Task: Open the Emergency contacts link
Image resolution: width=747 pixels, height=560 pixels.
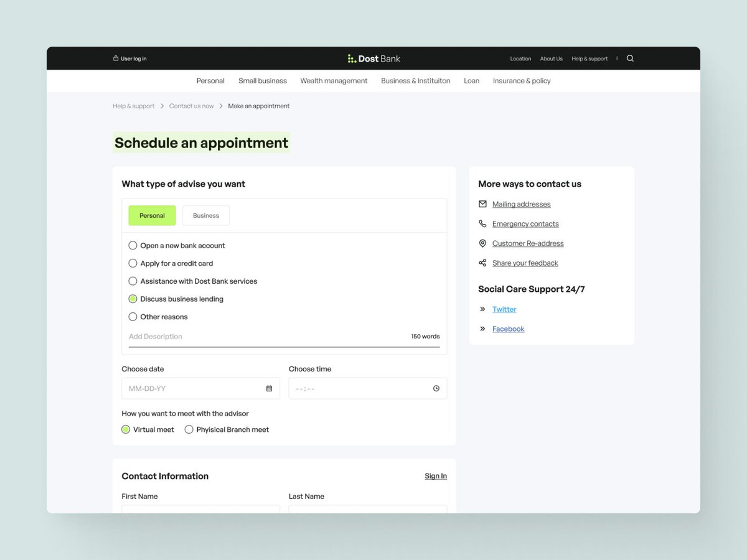Action: pos(525,224)
